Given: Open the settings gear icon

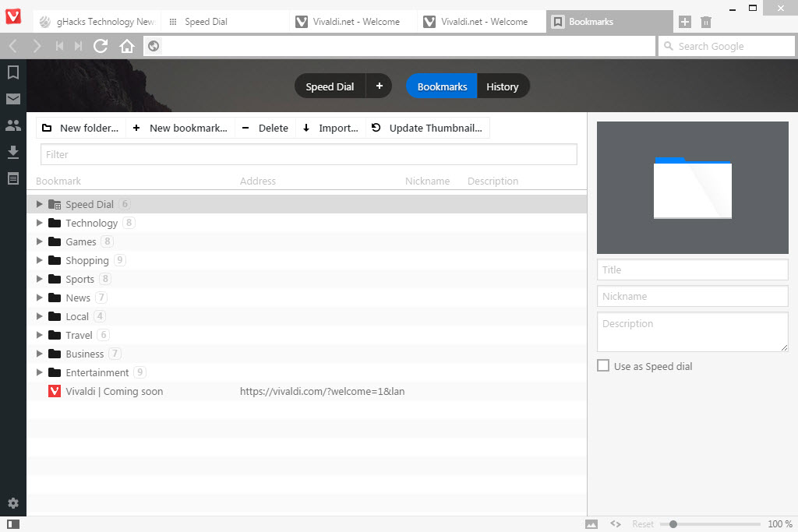Looking at the screenshot, I should 13,503.
